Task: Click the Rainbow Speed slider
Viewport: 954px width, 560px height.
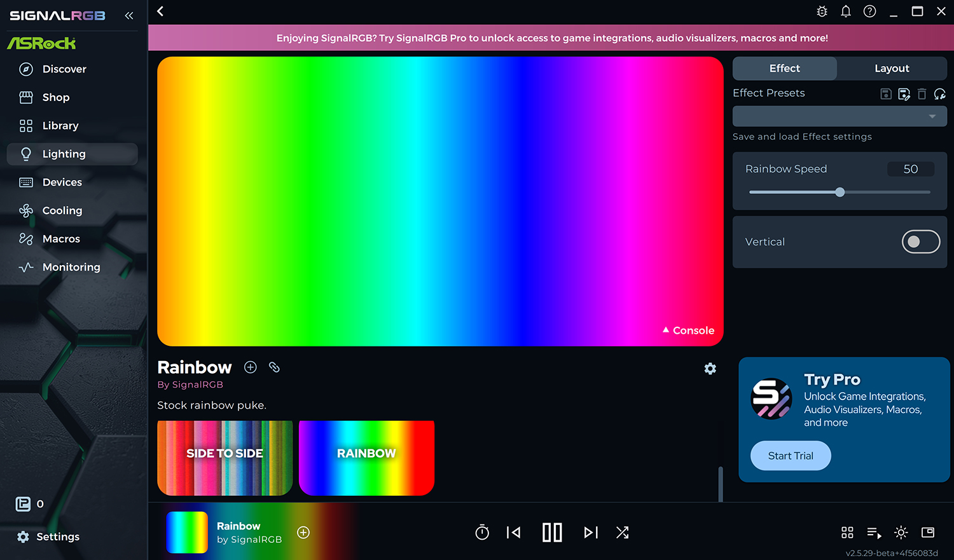Action: [840, 192]
